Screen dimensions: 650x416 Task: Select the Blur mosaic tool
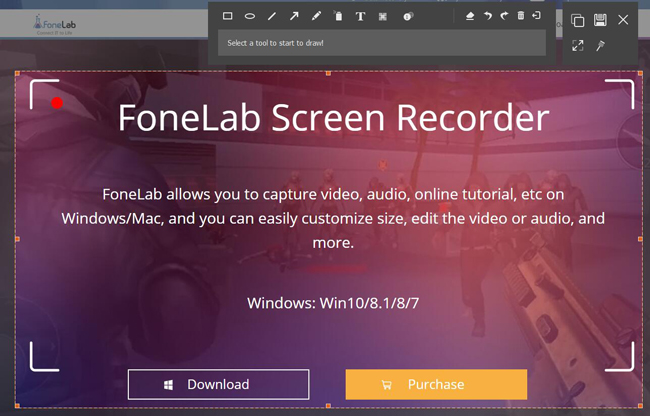[x=383, y=16]
